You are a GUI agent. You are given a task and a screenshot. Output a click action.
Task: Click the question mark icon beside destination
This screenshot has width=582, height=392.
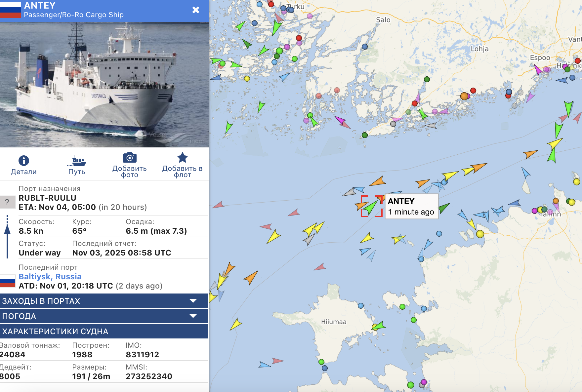pyautogui.click(x=7, y=202)
